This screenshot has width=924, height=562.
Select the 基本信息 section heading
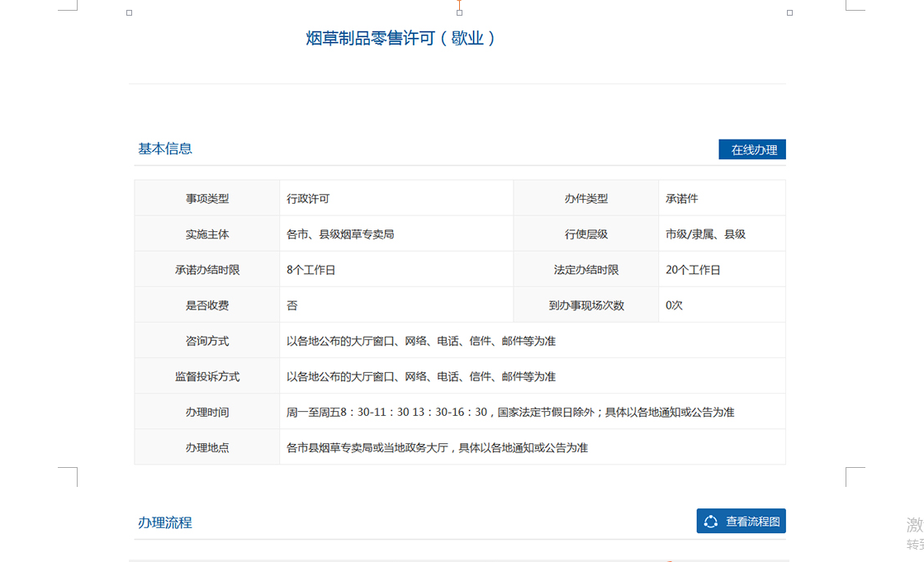click(165, 149)
